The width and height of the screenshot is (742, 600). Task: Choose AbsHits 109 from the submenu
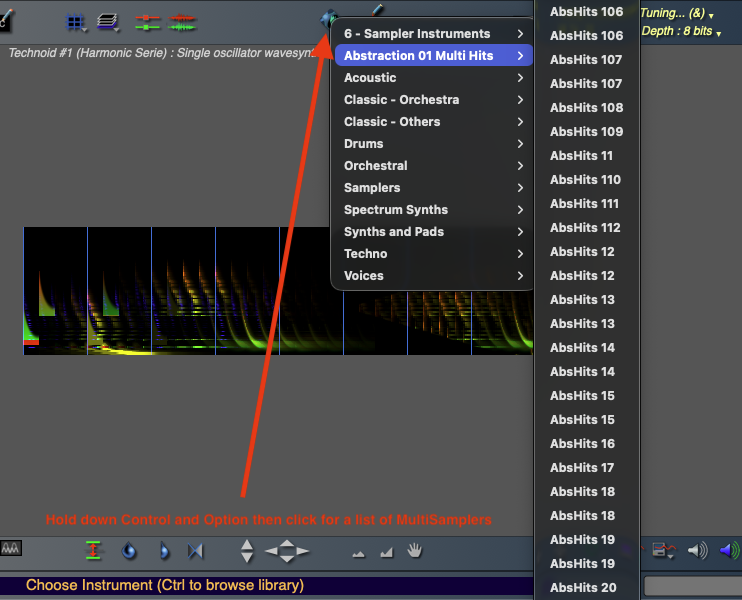tap(586, 132)
